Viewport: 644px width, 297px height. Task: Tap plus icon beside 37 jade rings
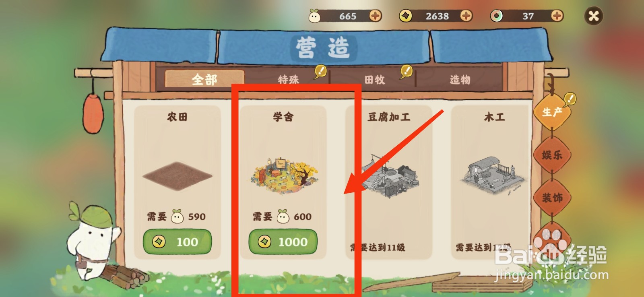pyautogui.click(x=557, y=16)
